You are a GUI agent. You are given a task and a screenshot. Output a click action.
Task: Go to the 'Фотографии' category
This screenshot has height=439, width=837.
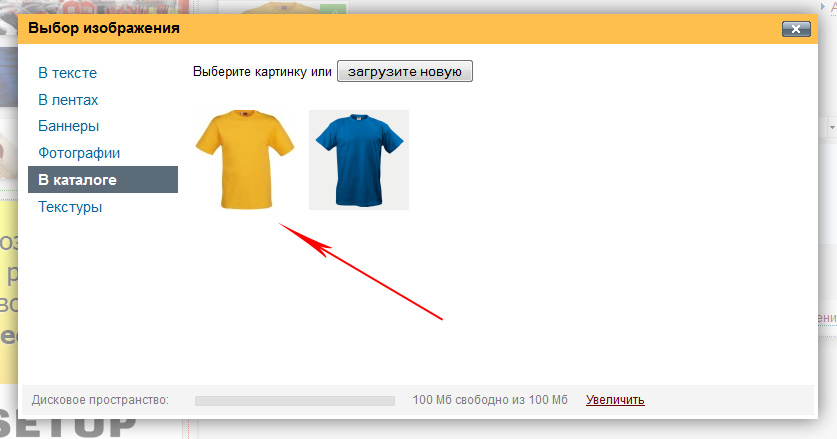79,153
